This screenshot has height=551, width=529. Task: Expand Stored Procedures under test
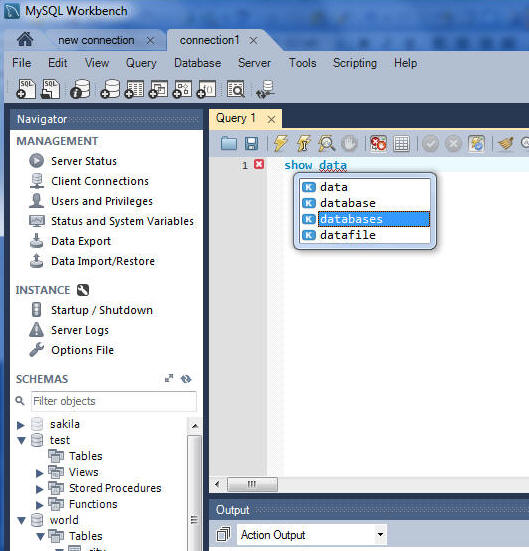click(x=40, y=489)
